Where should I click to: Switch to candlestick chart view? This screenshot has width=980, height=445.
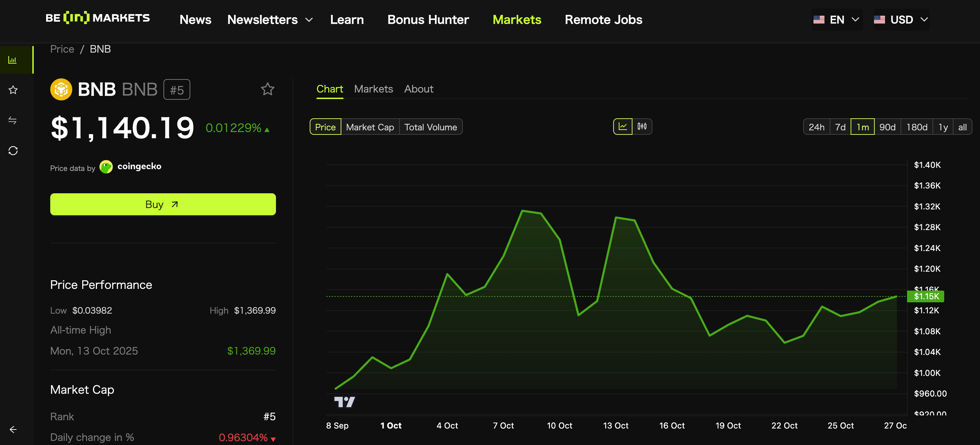pyautogui.click(x=642, y=127)
